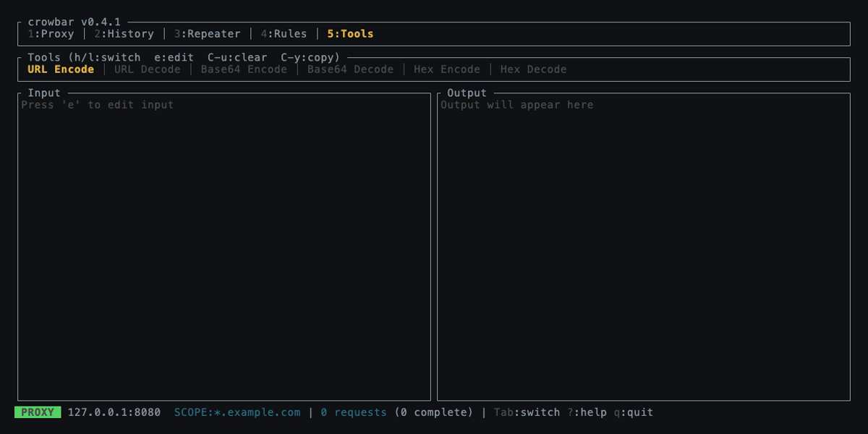The width and height of the screenshot is (868, 434).
Task: Click the q:quit hint
Action: (633, 412)
